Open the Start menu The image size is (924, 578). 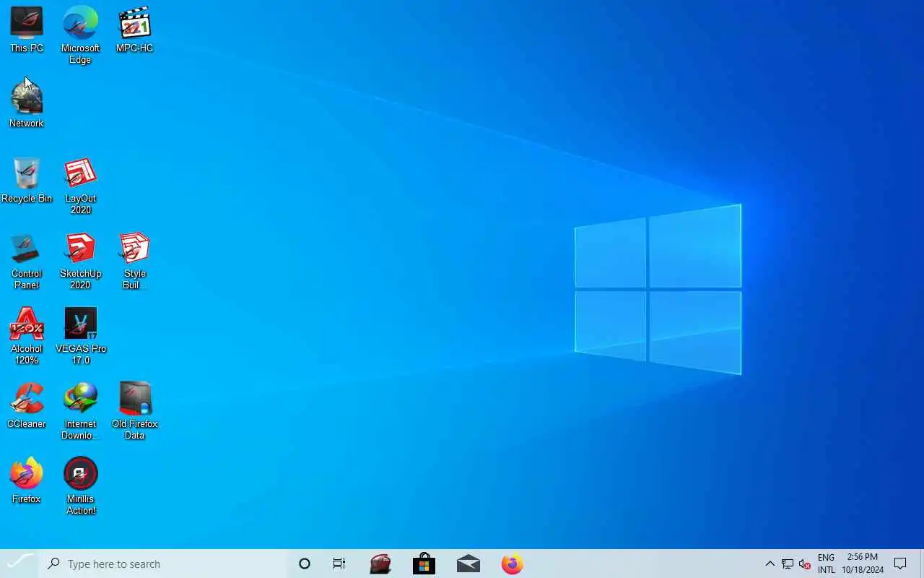coord(19,564)
